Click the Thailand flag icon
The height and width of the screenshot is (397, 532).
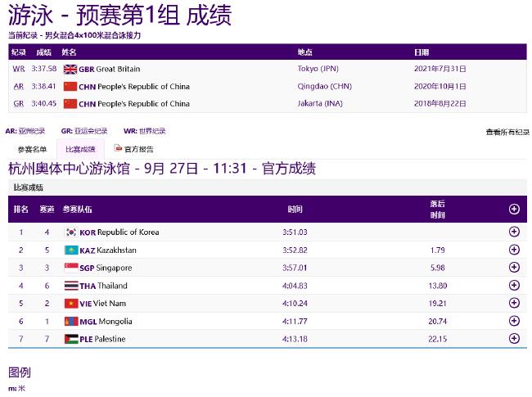tap(71, 286)
